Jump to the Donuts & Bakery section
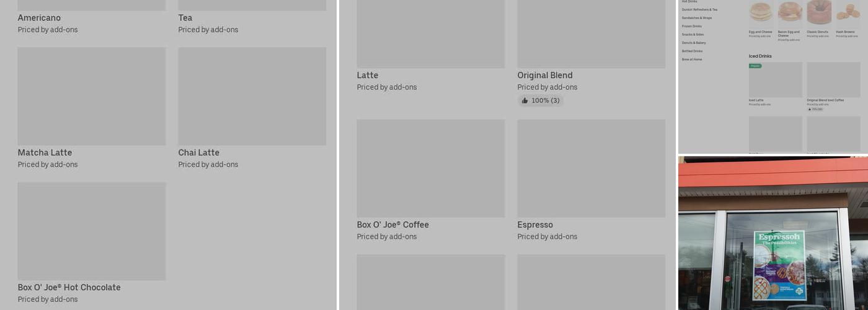This screenshot has height=310, width=868. [694, 43]
